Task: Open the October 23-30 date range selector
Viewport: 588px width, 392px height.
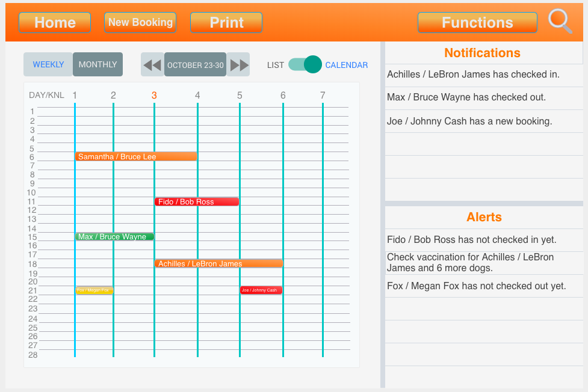Action: (x=195, y=65)
